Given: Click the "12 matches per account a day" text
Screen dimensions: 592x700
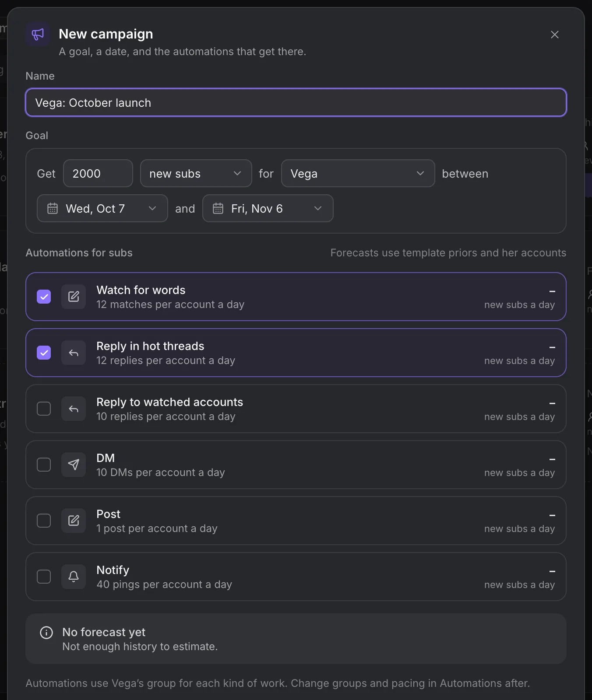Looking at the screenshot, I should 170,304.
